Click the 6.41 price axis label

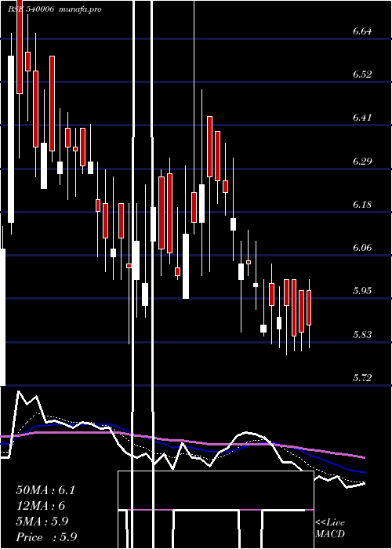(362, 118)
